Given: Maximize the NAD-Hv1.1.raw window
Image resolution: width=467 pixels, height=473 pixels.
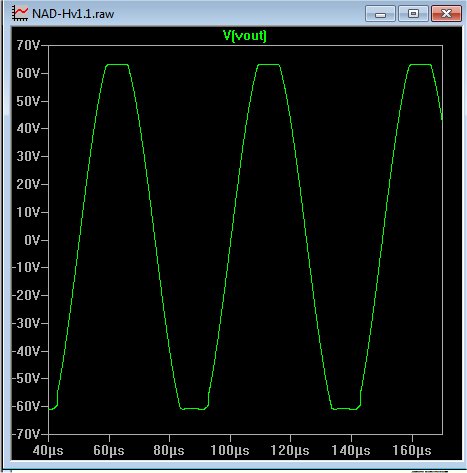Looking at the screenshot, I should coord(413,14).
